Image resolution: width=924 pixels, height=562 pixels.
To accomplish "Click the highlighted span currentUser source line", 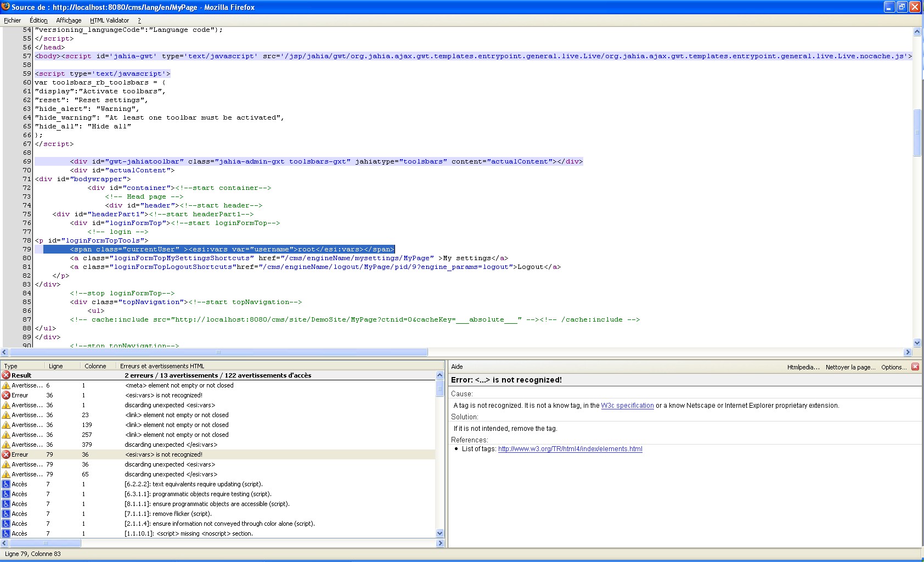I will coord(219,249).
